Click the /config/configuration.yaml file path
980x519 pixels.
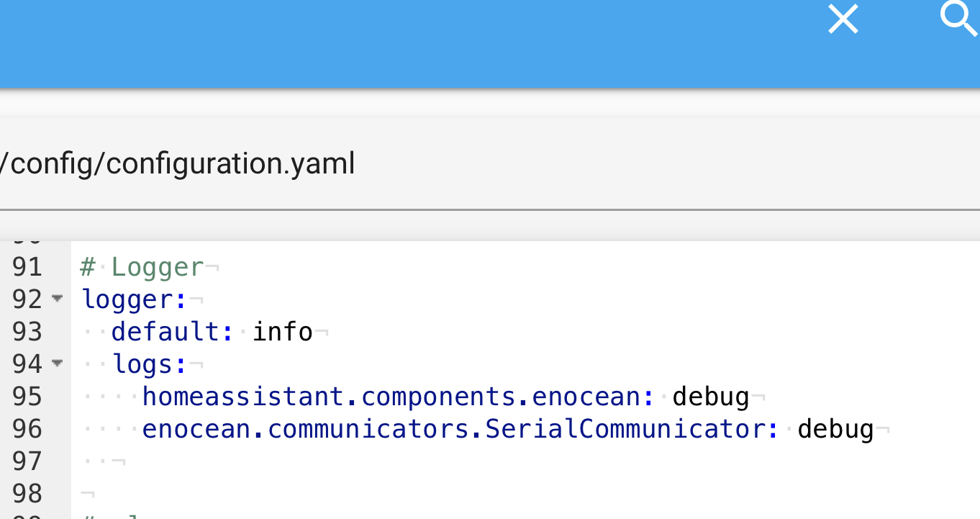click(178, 164)
